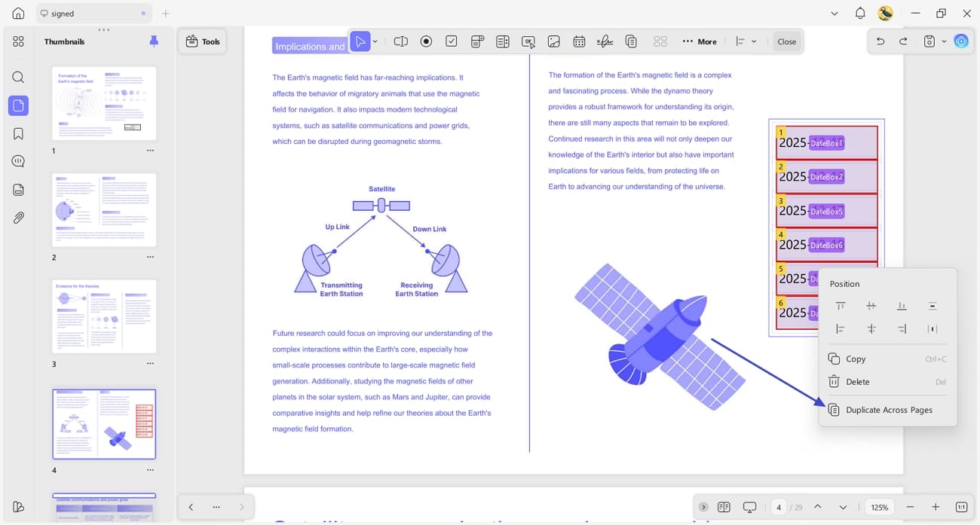The height and width of the screenshot is (525, 980).
Task: Open options menu for page 3 thumbnail
Action: (x=150, y=364)
